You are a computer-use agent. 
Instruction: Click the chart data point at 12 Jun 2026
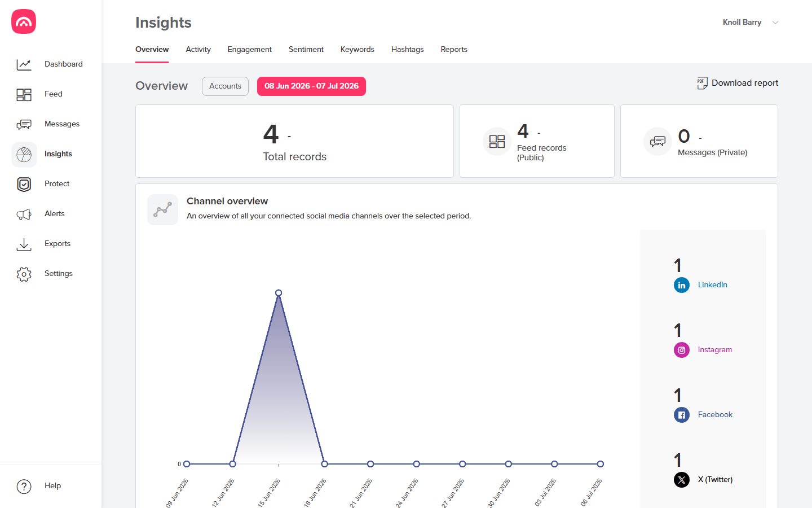point(233,464)
